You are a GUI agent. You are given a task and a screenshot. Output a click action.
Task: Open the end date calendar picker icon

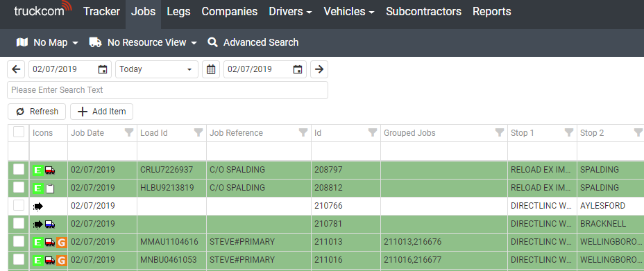click(298, 69)
